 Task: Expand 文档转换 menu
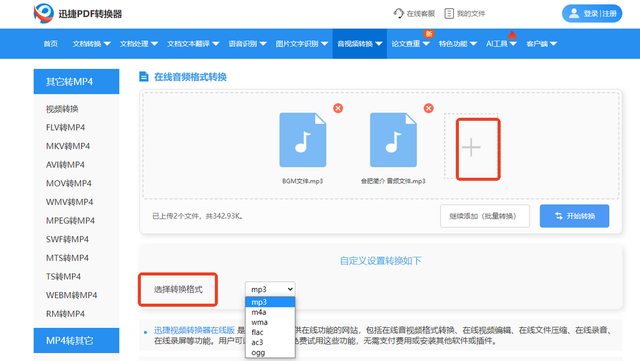tap(91, 44)
